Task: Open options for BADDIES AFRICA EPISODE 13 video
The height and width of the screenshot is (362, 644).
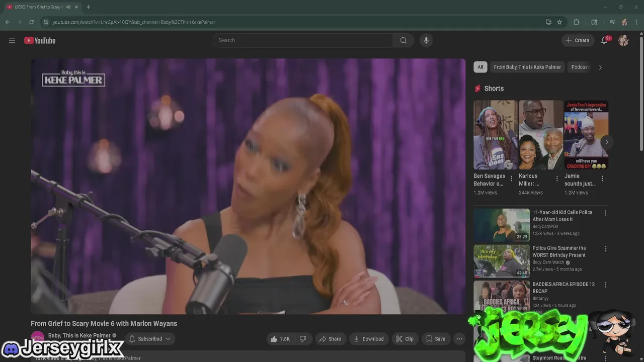Action: point(606,285)
